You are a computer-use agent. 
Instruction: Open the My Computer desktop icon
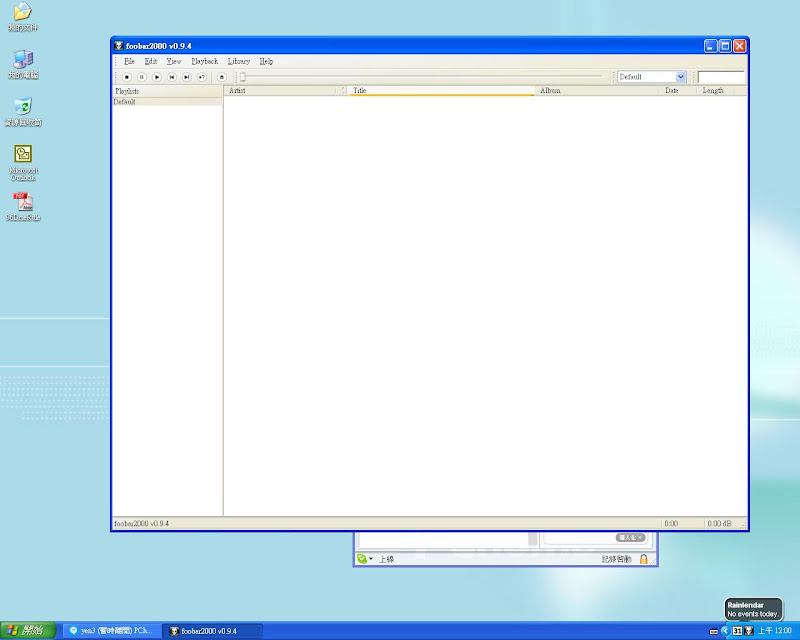(x=23, y=64)
